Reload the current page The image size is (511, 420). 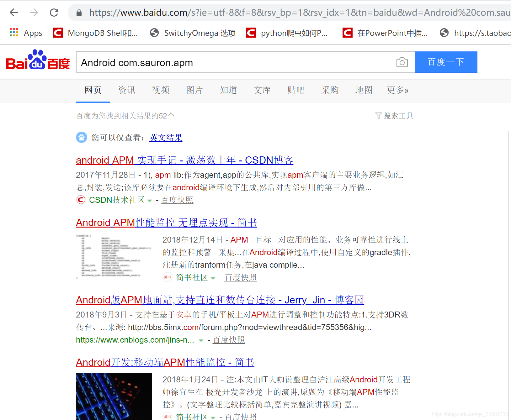point(54,13)
